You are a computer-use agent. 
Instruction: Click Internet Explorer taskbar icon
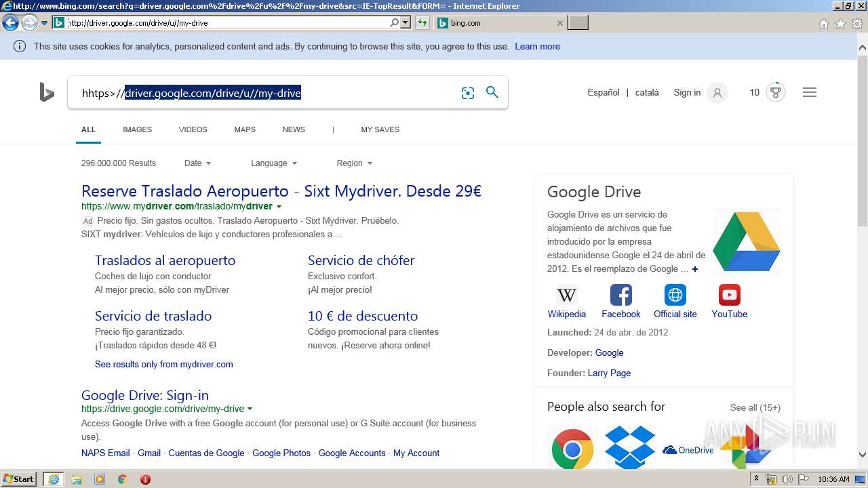click(x=54, y=479)
